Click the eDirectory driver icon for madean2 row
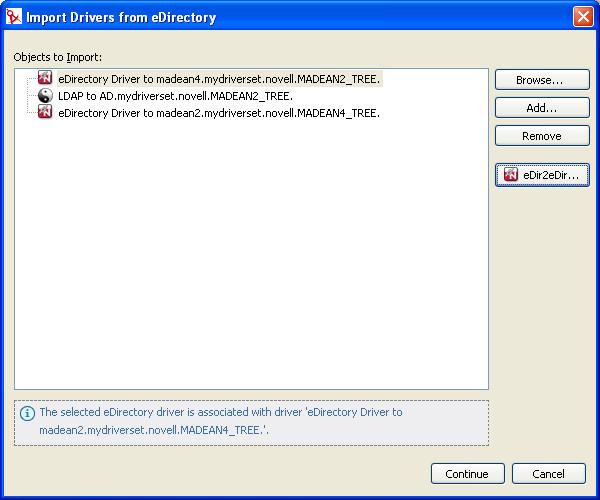The width and height of the screenshot is (600, 500). tap(45, 112)
